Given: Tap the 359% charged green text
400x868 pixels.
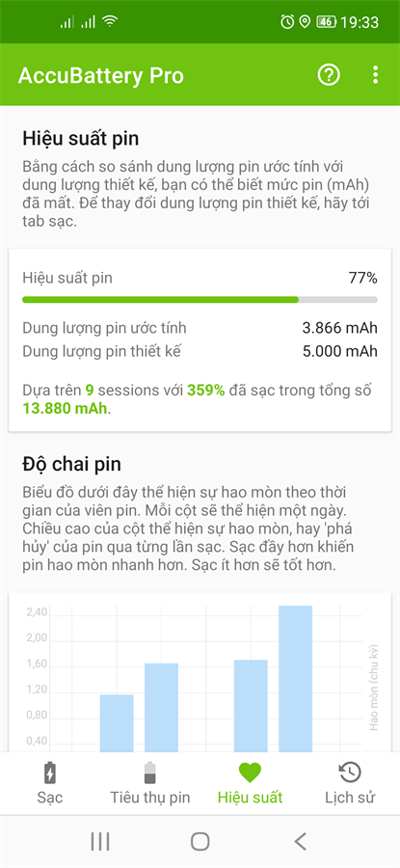Looking at the screenshot, I should 206,391.
